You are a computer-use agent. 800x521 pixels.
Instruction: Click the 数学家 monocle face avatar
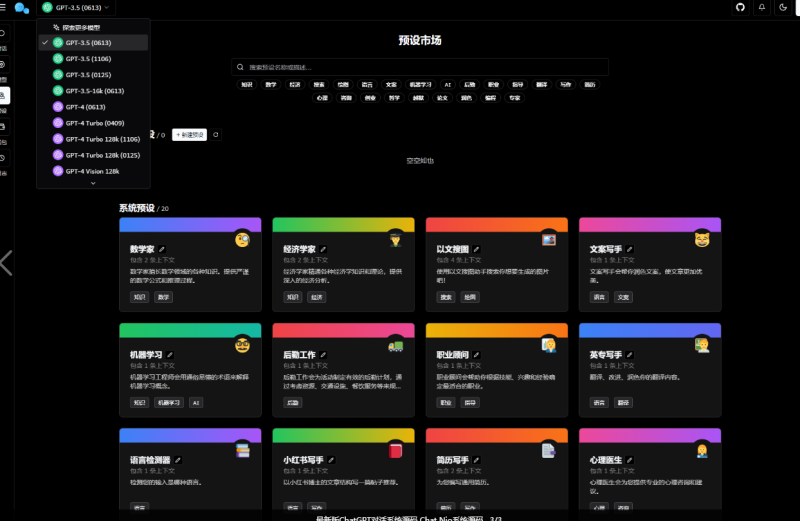click(242, 239)
